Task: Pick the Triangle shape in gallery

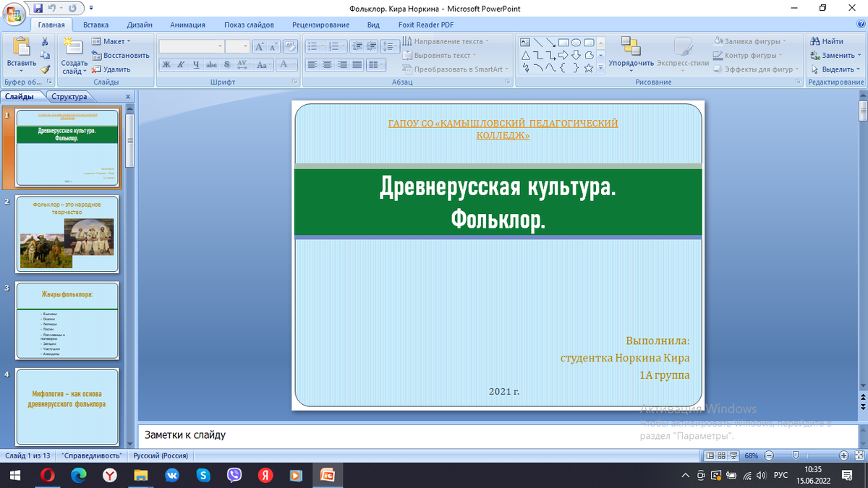Action: (x=526, y=55)
